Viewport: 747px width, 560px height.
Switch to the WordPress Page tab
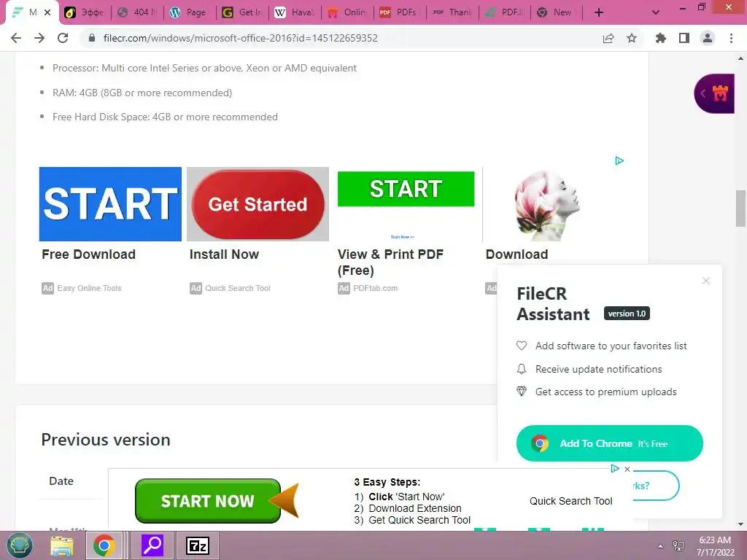pyautogui.click(x=190, y=12)
